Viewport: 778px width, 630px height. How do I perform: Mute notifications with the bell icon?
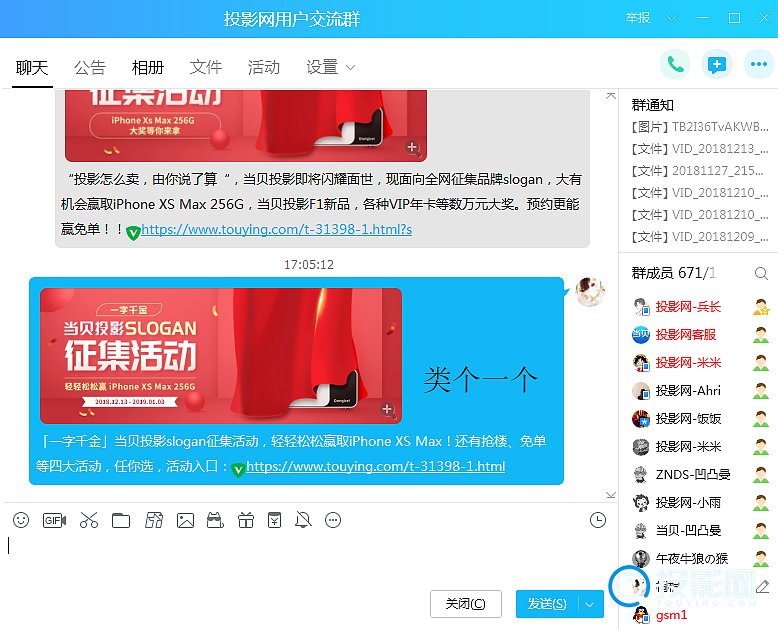coord(303,520)
